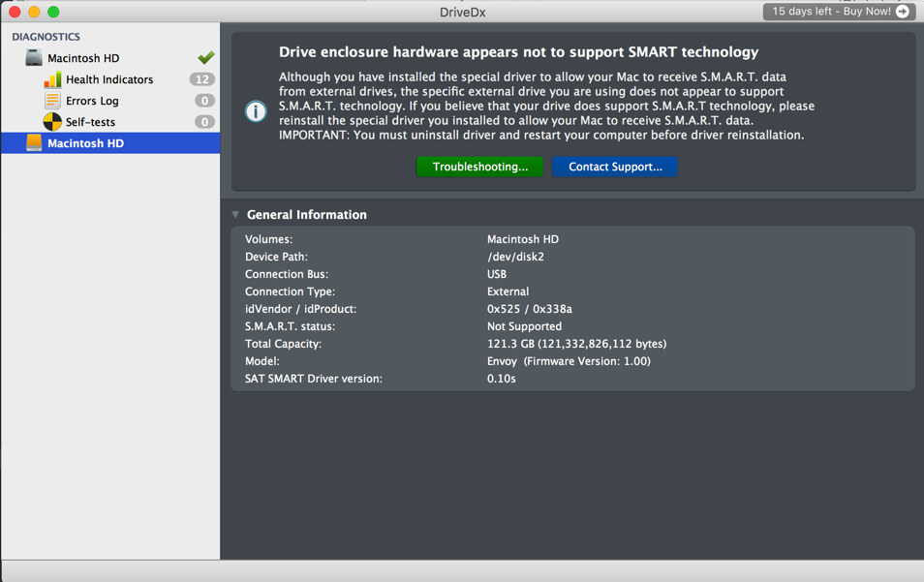This screenshot has height=582, width=924.
Task: Click the Health Indicators count badge 12
Action: click(x=202, y=79)
